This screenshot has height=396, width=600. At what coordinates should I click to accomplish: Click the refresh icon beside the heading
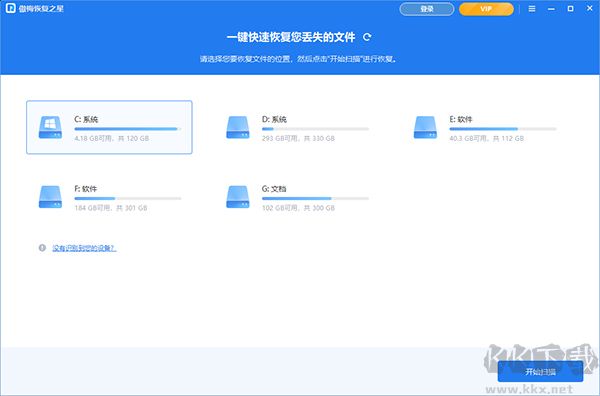367,37
